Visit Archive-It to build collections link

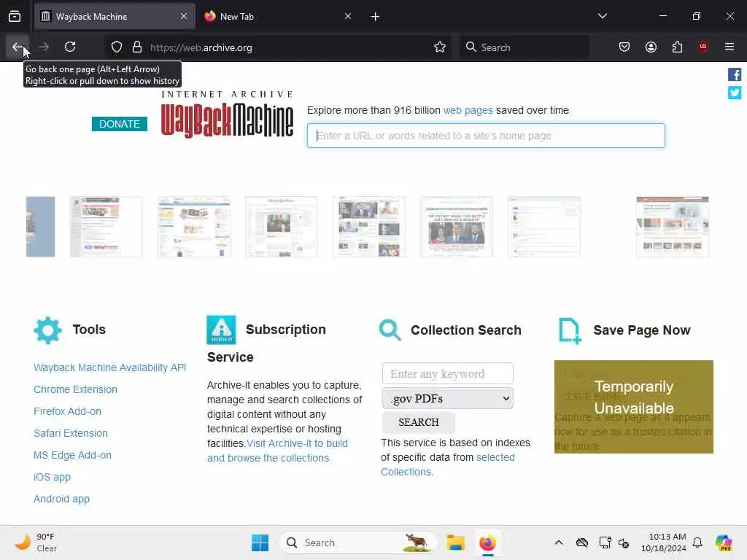click(x=278, y=451)
